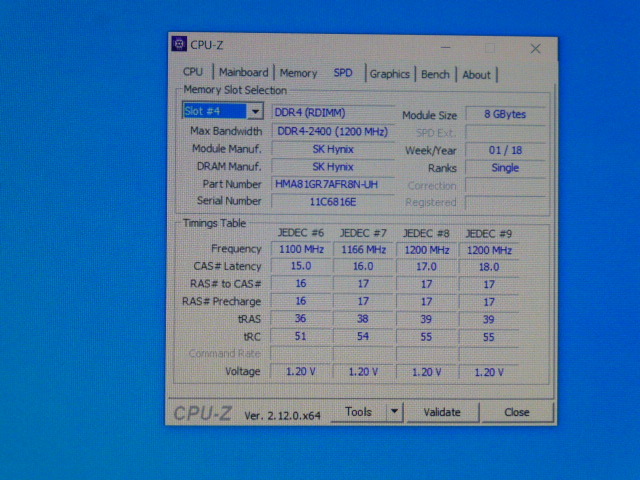
Task: Click the tRAS value 38
Action: 363,319
